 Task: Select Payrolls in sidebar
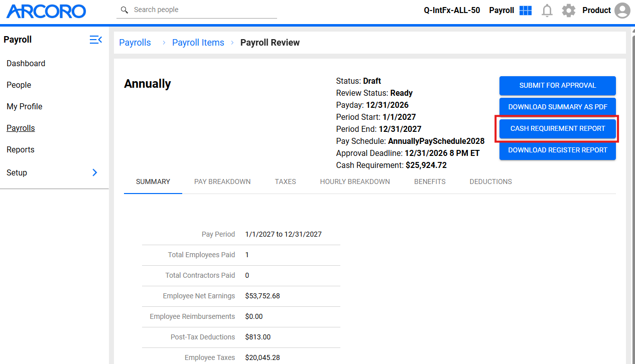point(21,128)
